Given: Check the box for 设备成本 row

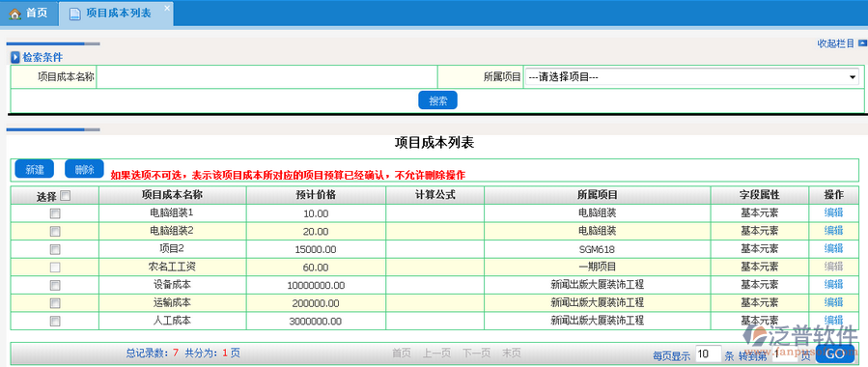Looking at the screenshot, I should click(55, 285).
